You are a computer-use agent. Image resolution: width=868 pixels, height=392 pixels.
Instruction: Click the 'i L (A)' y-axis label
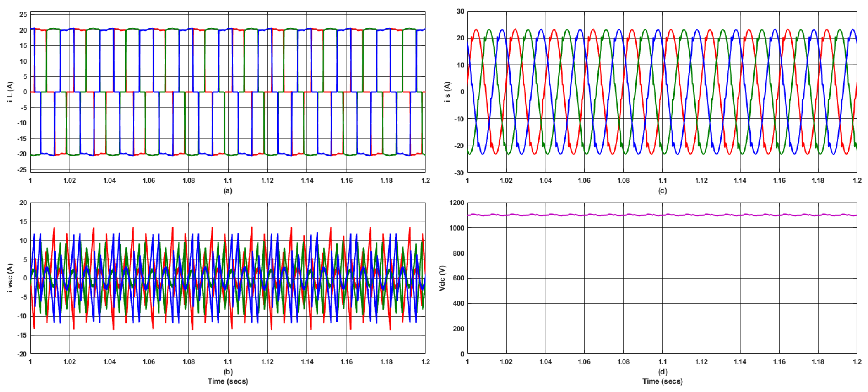10,92
